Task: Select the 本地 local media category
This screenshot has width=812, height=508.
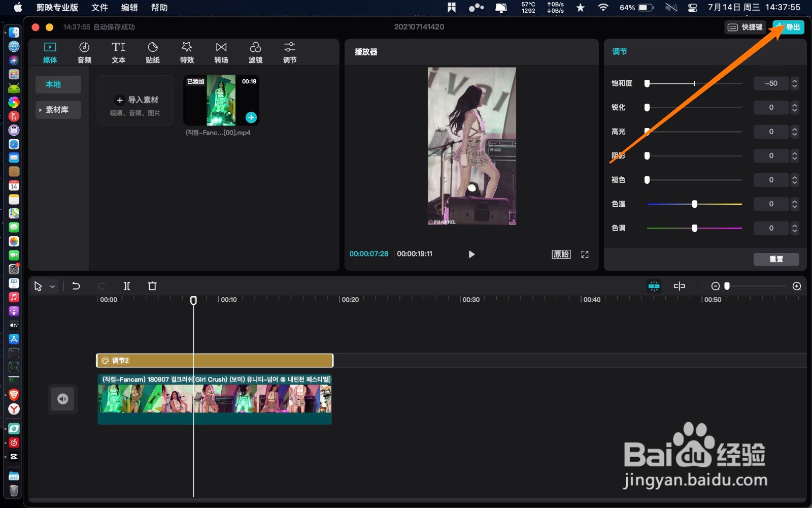Action: (58, 84)
